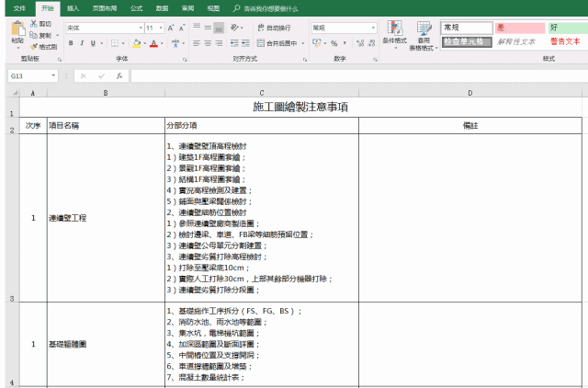Click the Copy (复制) icon

click(x=34, y=35)
